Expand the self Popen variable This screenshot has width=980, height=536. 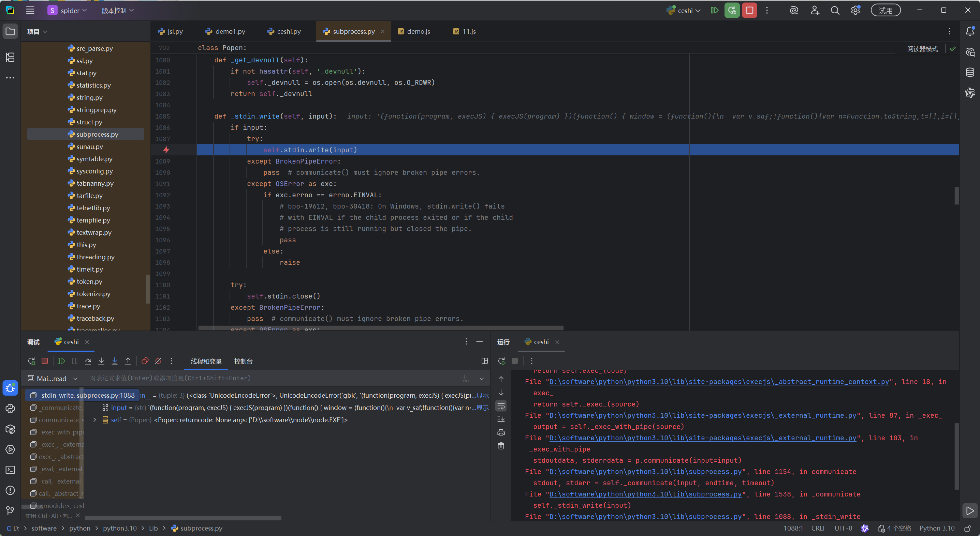pyautogui.click(x=94, y=420)
